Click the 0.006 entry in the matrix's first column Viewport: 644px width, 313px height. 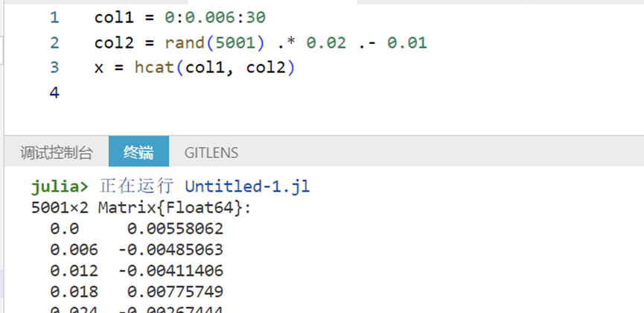pyautogui.click(x=74, y=250)
